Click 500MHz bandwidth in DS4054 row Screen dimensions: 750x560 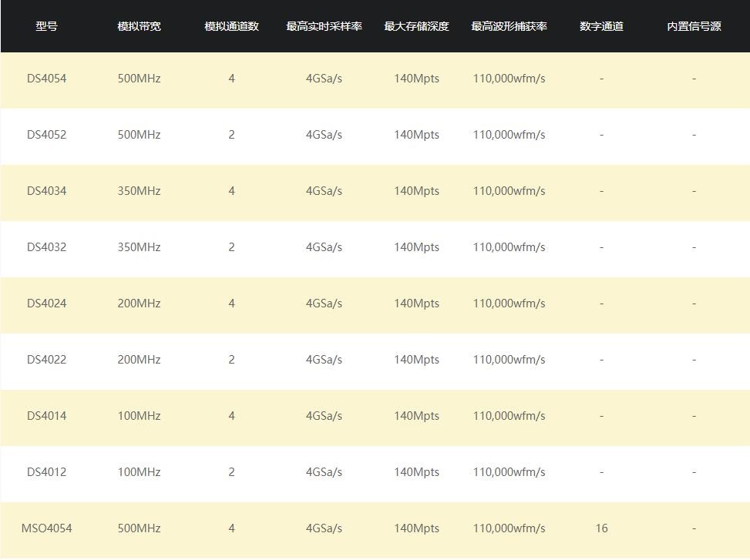pyautogui.click(x=140, y=79)
